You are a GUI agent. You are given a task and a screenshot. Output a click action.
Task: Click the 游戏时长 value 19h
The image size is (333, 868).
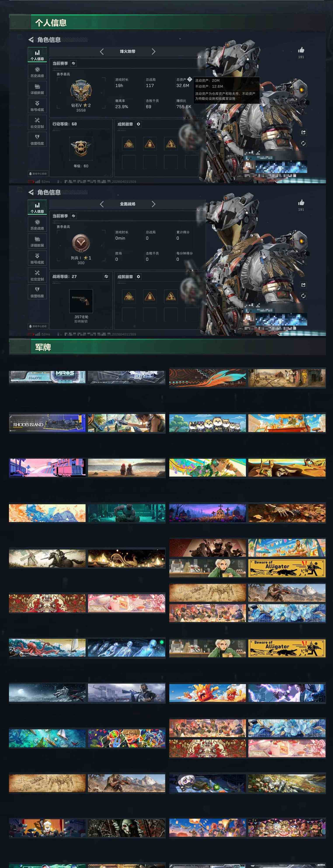[119, 86]
